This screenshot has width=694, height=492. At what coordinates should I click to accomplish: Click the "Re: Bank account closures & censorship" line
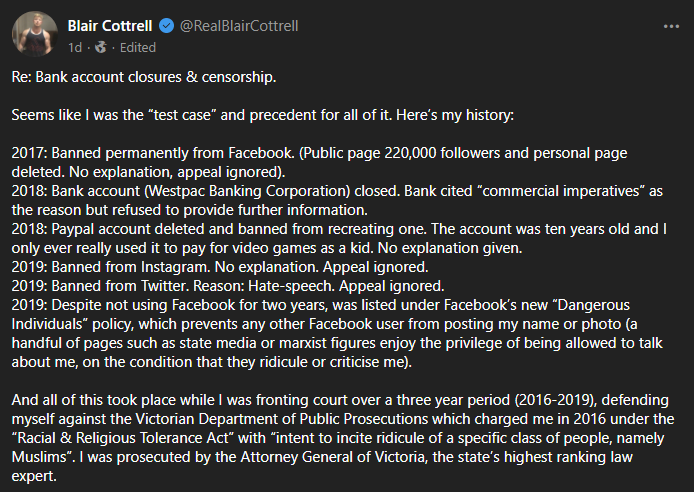(x=144, y=77)
